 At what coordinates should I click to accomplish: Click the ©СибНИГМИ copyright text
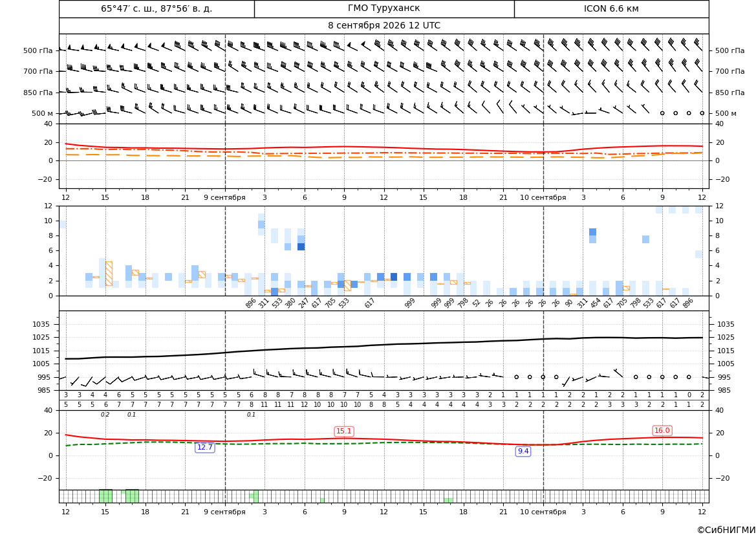click(726, 530)
